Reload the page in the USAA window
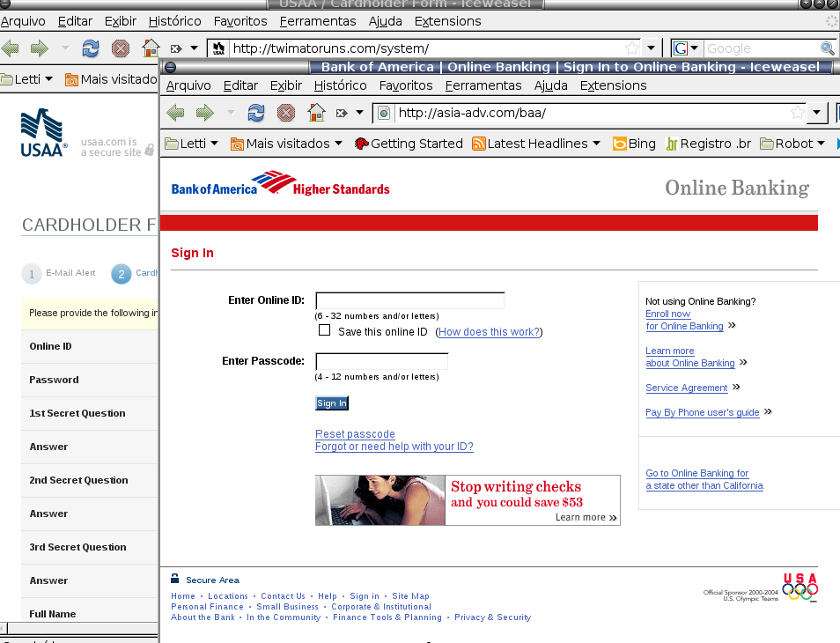Screen dimensions: 840x643 click(x=90, y=48)
